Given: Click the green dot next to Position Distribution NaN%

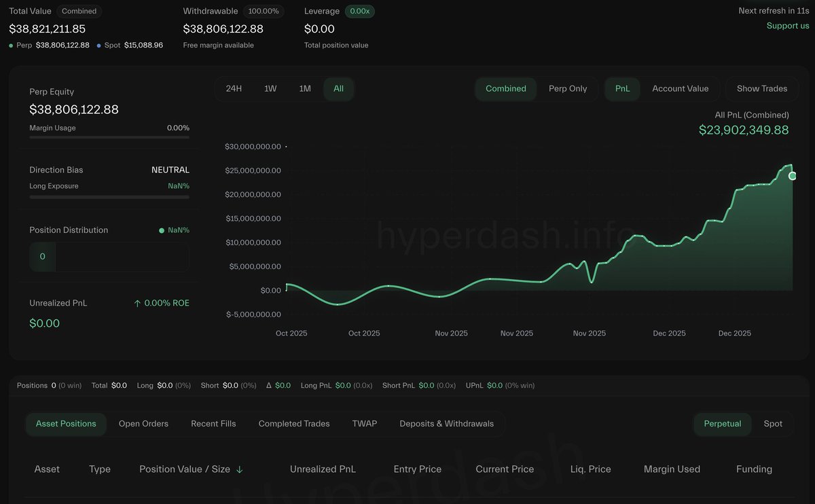Looking at the screenshot, I should (x=160, y=230).
